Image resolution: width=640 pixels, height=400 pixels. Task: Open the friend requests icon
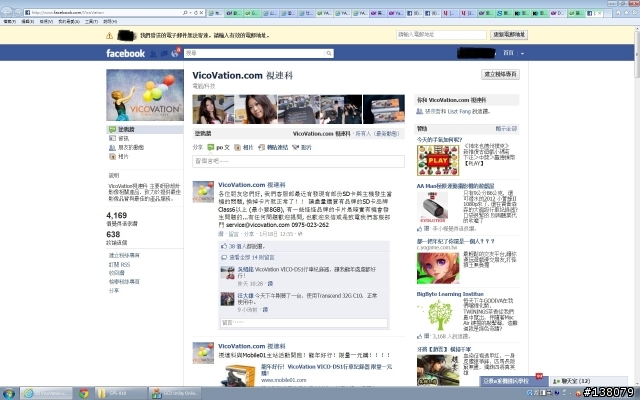pyautogui.click(x=153, y=53)
